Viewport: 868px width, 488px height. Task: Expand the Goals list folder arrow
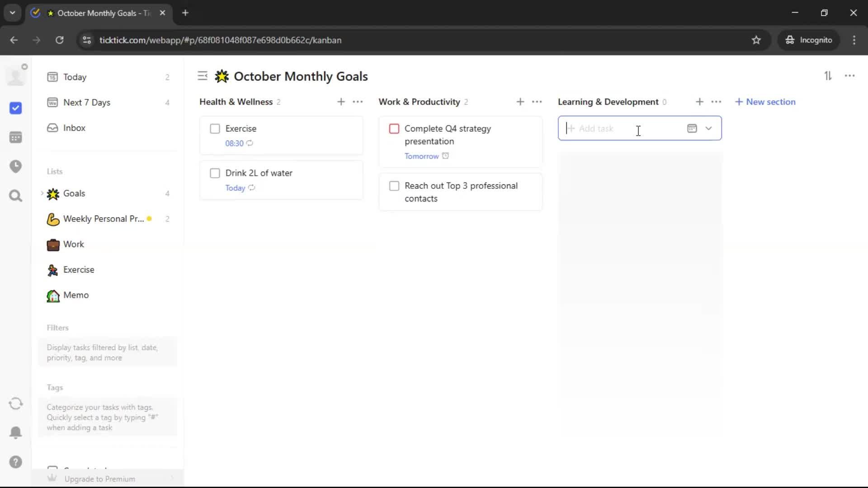tap(42, 193)
